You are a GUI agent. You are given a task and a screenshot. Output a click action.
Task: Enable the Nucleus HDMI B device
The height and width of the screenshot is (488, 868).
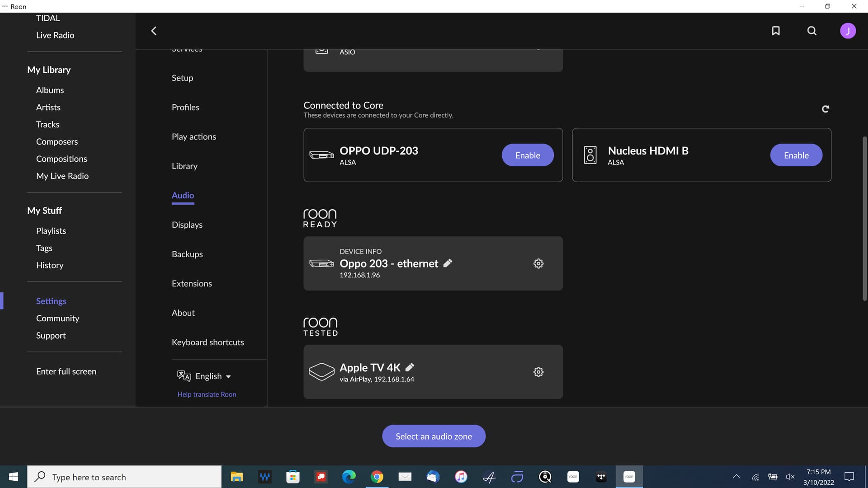[x=796, y=155]
